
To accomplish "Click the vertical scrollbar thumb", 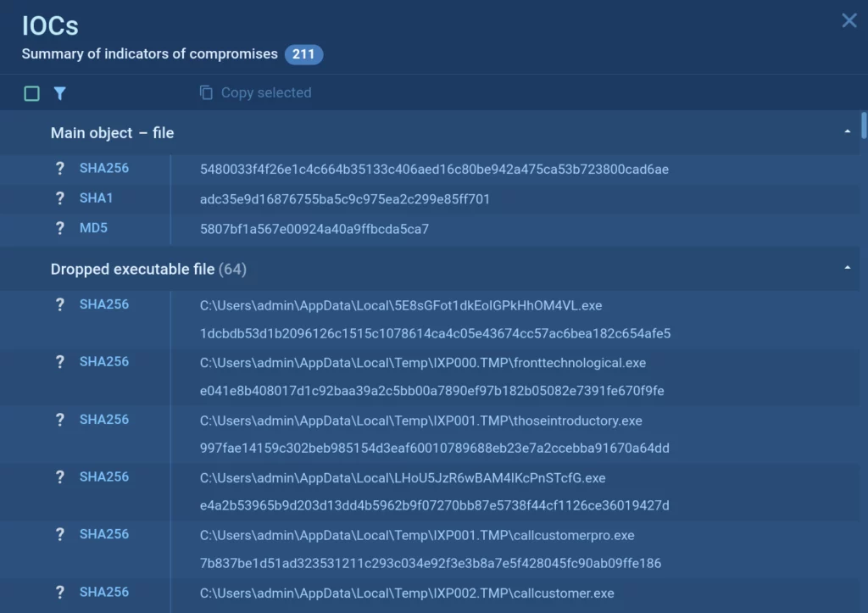I will pyautogui.click(x=864, y=125).
